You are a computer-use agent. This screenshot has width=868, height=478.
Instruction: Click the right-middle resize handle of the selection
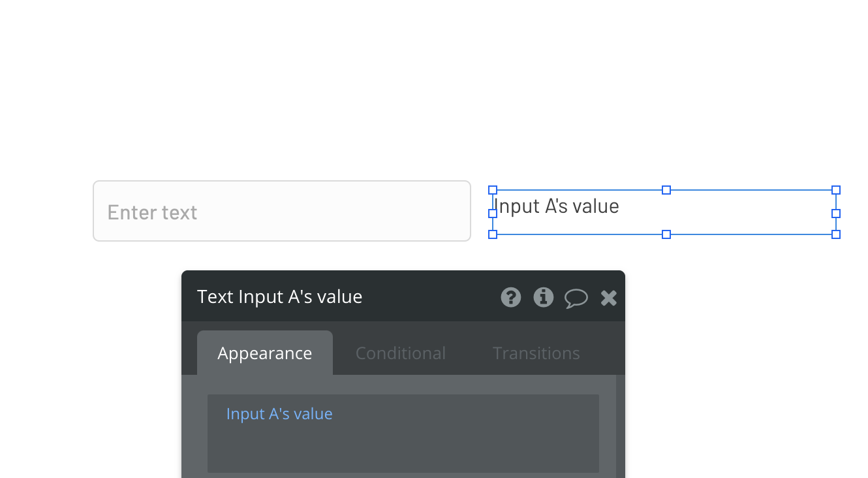tap(836, 212)
